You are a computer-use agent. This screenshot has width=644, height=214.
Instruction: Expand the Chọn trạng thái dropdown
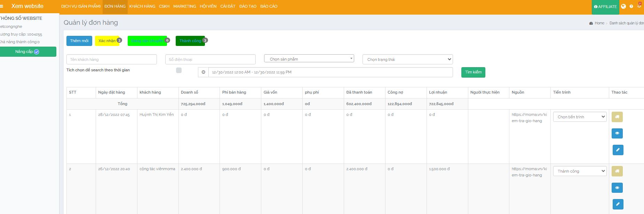click(x=407, y=60)
